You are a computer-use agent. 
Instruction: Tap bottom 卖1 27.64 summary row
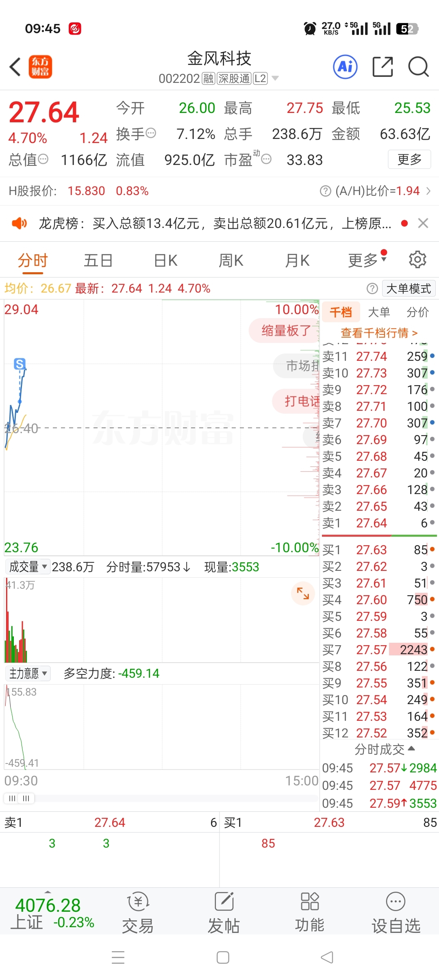(x=110, y=822)
